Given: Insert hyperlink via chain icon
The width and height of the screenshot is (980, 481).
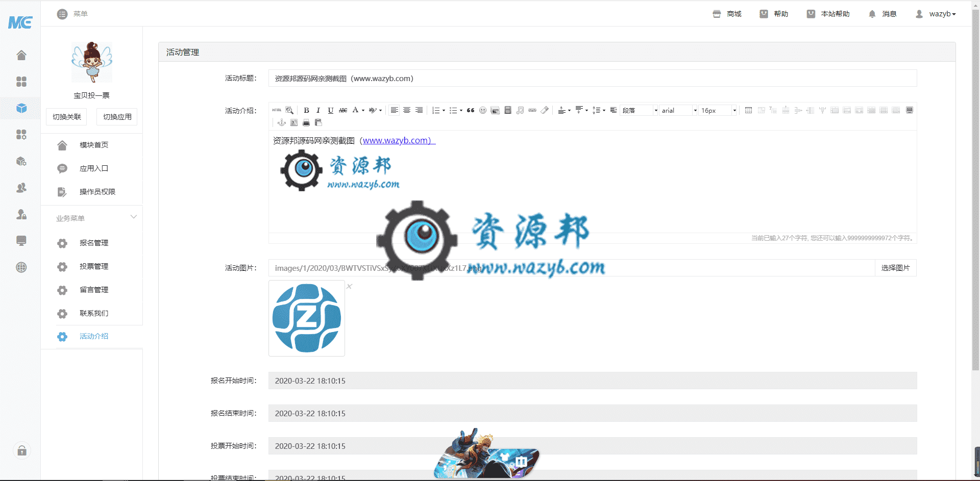Looking at the screenshot, I should point(532,110).
